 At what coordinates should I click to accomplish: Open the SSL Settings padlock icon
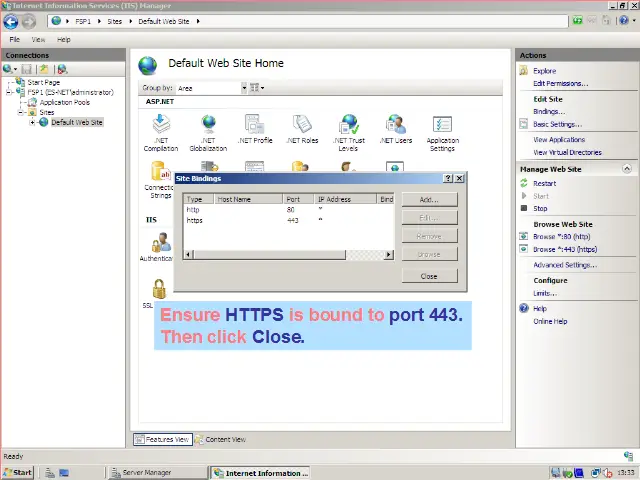coord(158,289)
